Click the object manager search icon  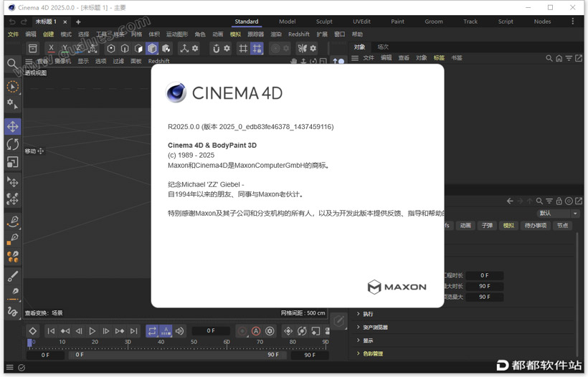[x=549, y=58]
